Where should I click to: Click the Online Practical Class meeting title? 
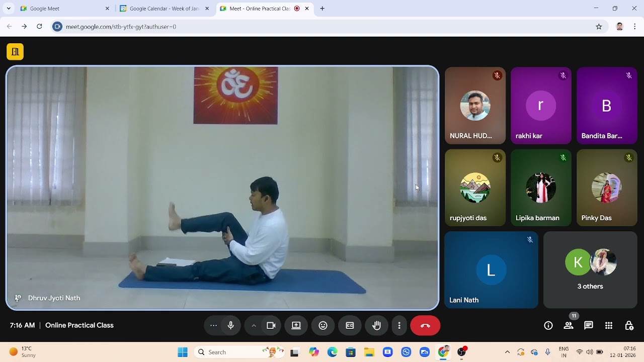coord(79,325)
